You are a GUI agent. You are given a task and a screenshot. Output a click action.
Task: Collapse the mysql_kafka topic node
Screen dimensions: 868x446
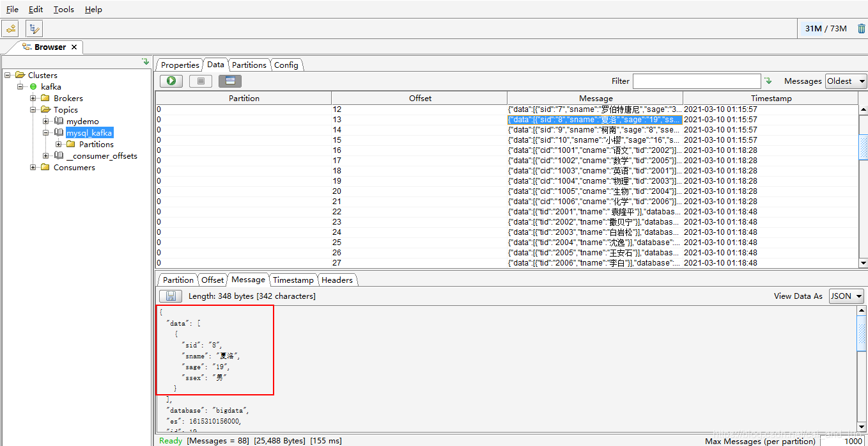(46, 133)
